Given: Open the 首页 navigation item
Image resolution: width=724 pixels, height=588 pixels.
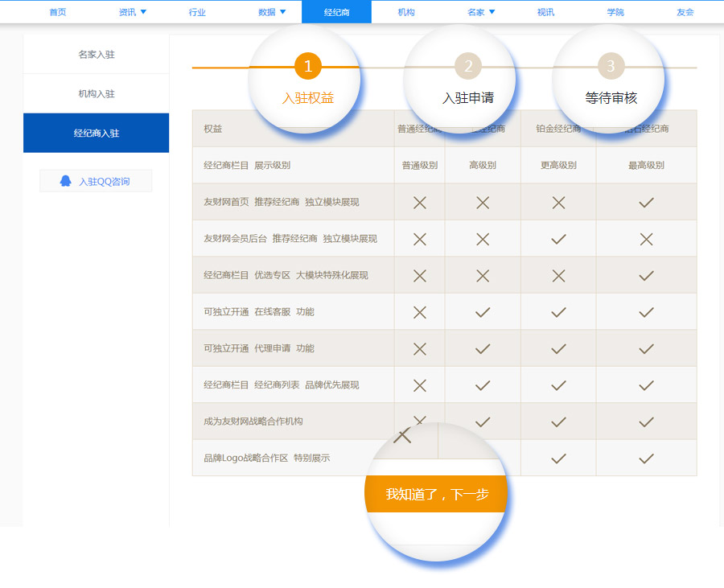Looking at the screenshot, I should [x=58, y=12].
